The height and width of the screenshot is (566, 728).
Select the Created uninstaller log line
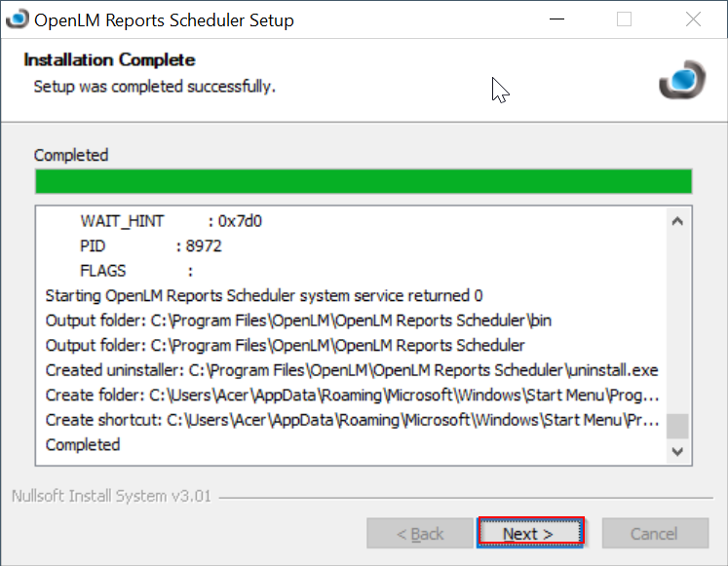351,370
